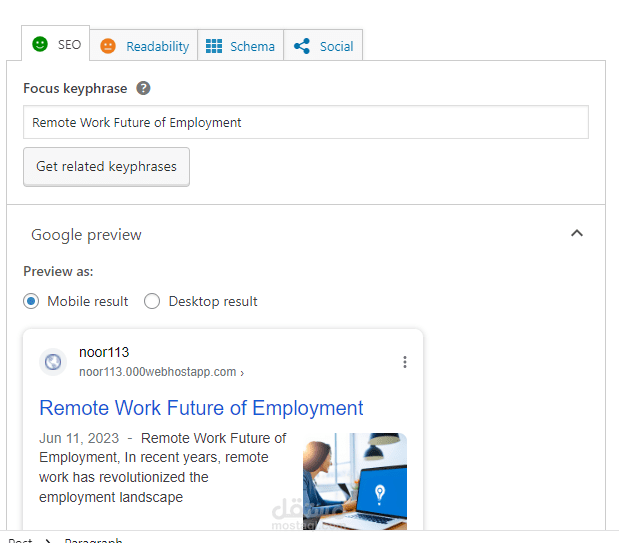619x543 pixels.
Task: Open the three-dot menu in preview card
Action: (x=404, y=362)
